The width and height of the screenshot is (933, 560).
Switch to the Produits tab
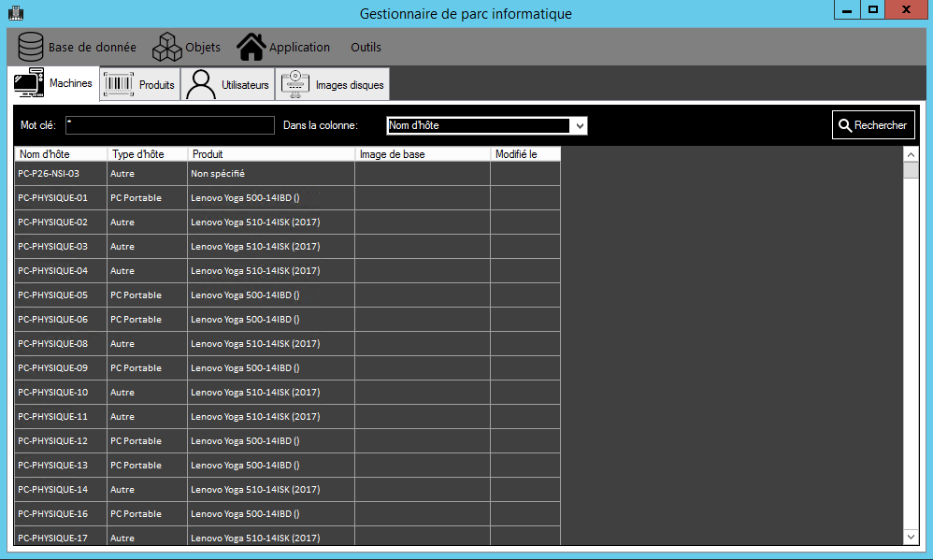click(x=140, y=84)
